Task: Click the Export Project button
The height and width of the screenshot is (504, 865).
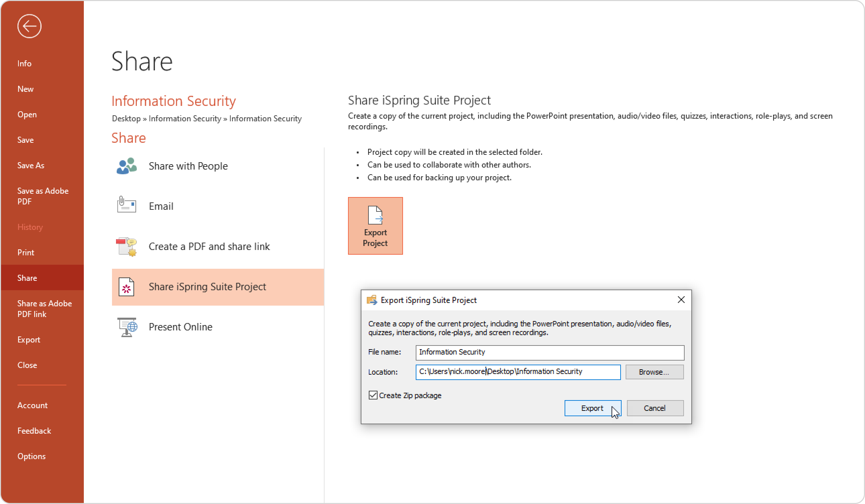Action: click(x=375, y=226)
